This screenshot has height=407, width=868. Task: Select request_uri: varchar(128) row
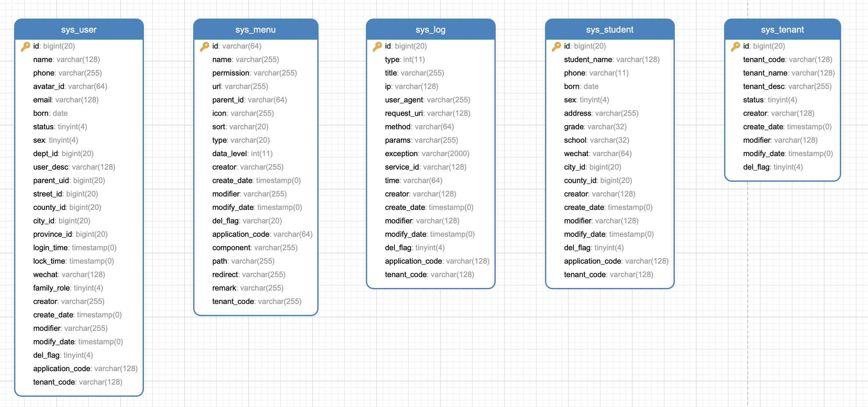pyautogui.click(x=428, y=113)
